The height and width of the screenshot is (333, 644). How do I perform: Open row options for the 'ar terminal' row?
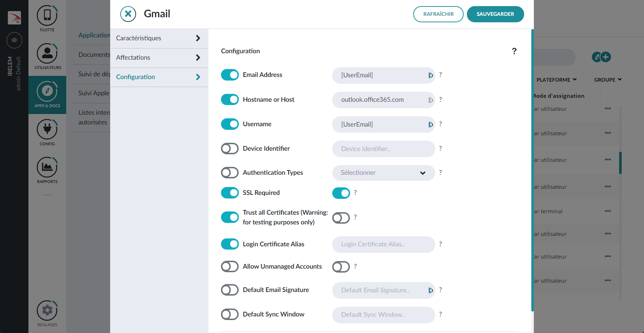(x=608, y=211)
